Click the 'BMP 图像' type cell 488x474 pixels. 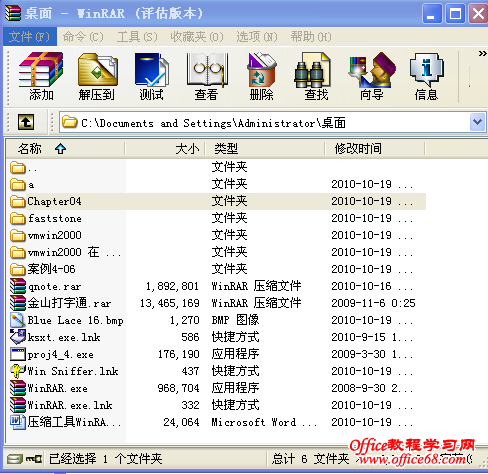pos(235,320)
